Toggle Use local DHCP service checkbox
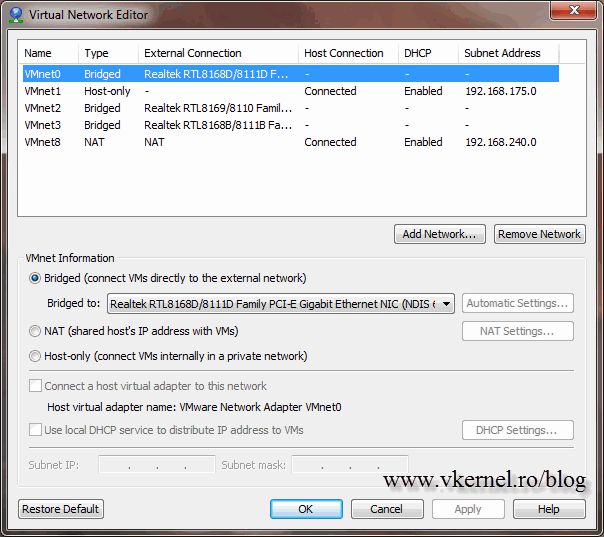Screen dimensions: 604x537 35,430
